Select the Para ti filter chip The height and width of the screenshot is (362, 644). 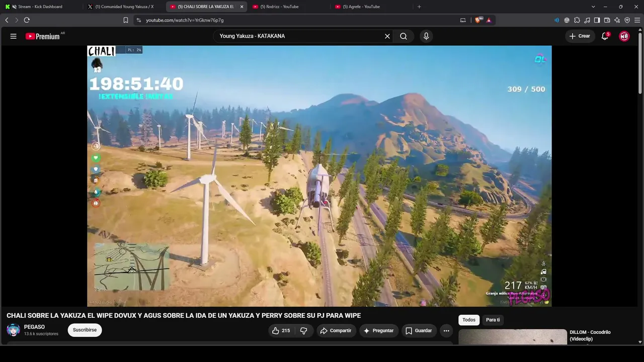click(x=493, y=320)
